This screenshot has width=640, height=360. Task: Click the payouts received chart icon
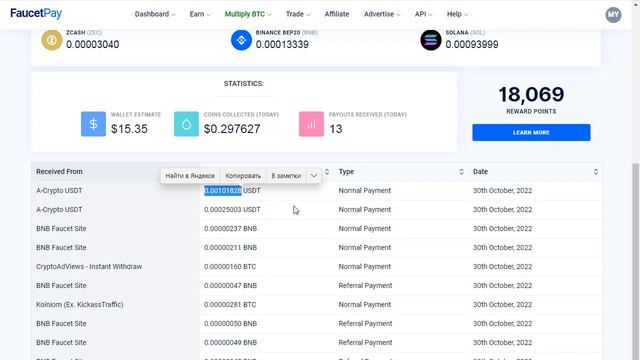[x=311, y=124]
